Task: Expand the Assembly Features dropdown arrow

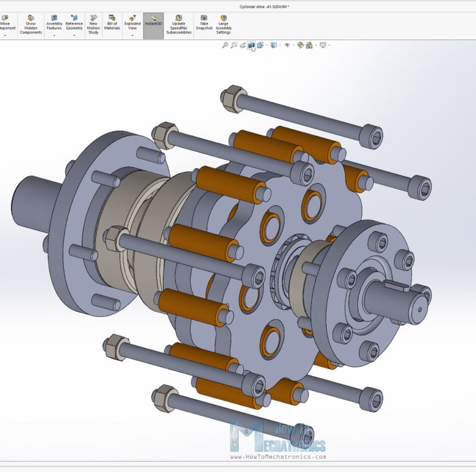Action: click(54, 36)
